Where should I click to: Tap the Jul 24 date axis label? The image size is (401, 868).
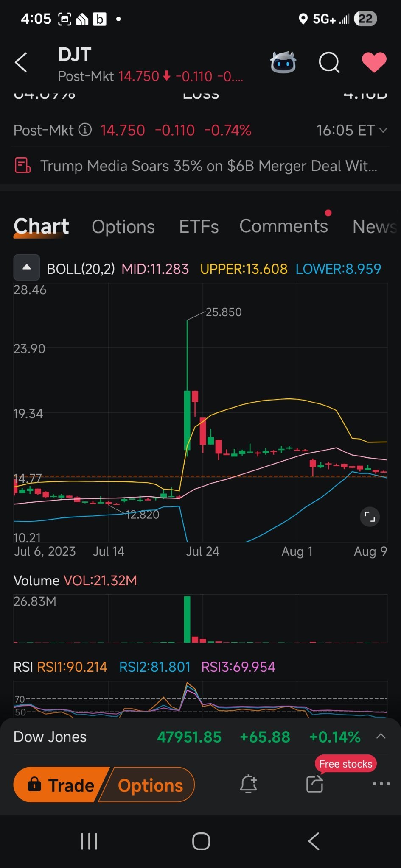(202, 551)
